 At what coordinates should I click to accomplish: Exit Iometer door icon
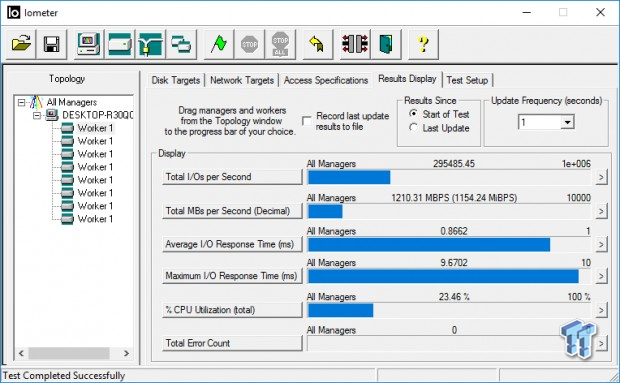pyautogui.click(x=386, y=44)
